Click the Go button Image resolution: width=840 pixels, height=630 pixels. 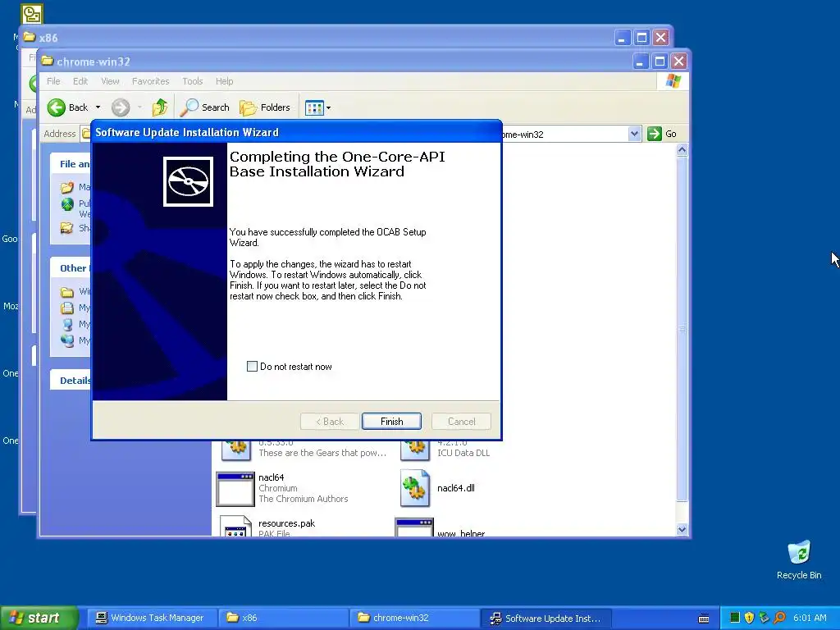(662, 134)
